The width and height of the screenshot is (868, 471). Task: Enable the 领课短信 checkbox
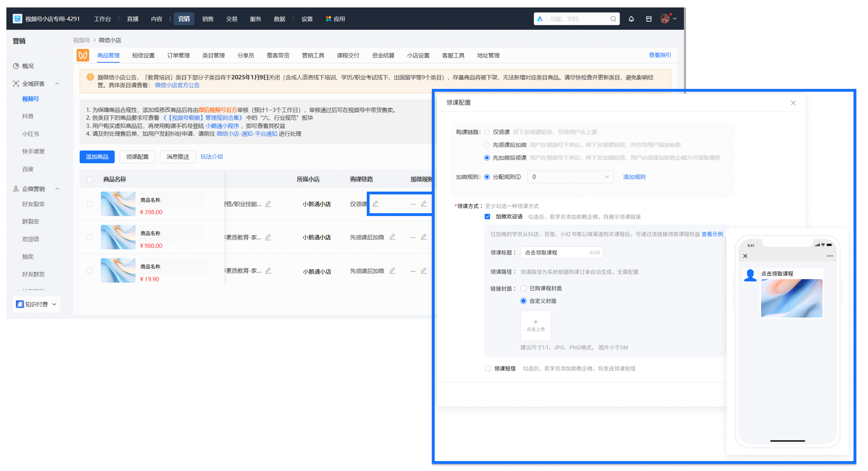[x=488, y=368]
